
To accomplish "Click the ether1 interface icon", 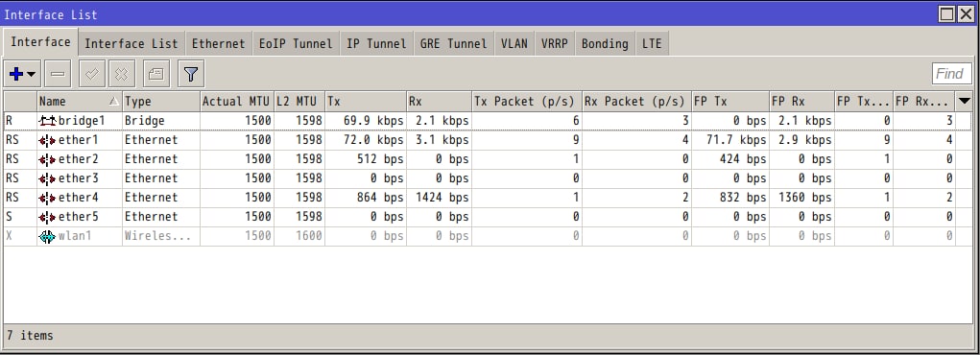I will pyautogui.click(x=47, y=140).
